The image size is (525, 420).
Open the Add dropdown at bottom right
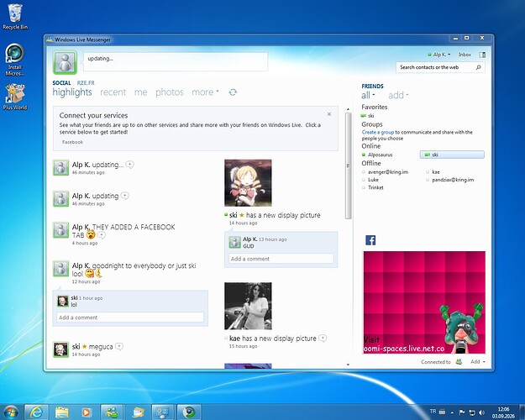coord(478,362)
